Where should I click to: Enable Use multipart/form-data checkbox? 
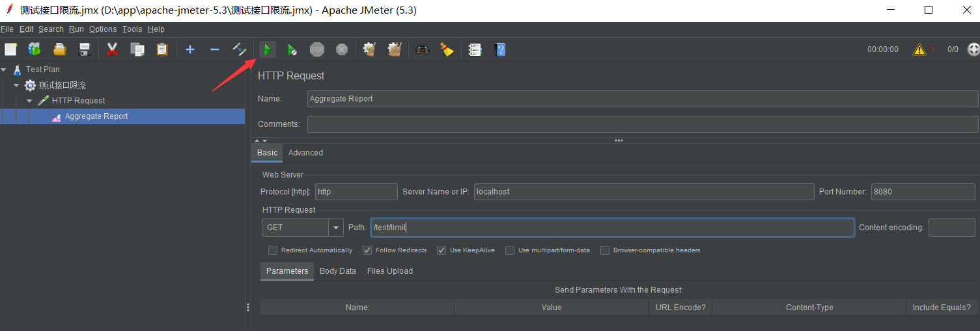click(x=510, y=250)
